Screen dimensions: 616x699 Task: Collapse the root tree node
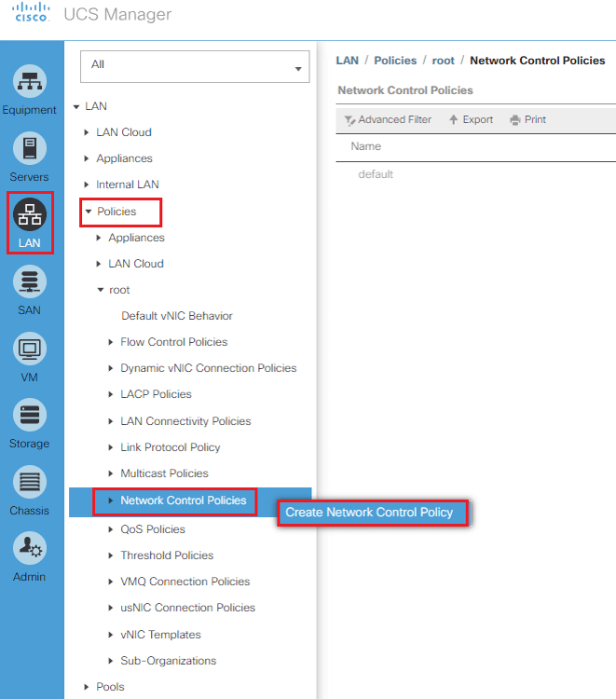point(101,290)
